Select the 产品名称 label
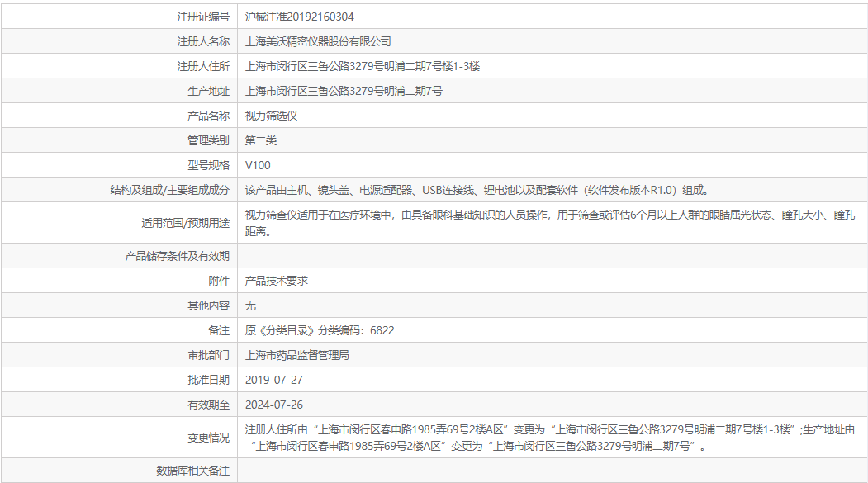The image size is (868, 483). (x=209, y=116)
